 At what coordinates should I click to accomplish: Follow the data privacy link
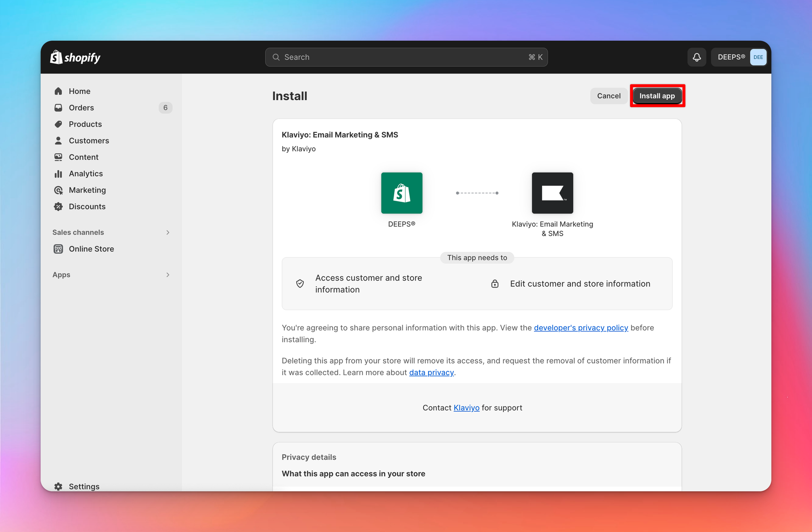pyautogui.click(x=431, y=372)
